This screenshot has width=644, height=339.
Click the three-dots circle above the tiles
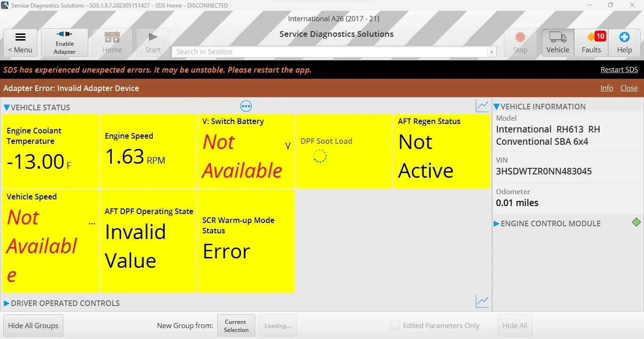(x=246, y=106)
